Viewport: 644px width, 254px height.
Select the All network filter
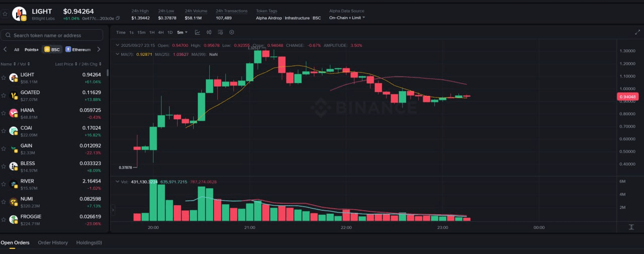pos(17,49)
